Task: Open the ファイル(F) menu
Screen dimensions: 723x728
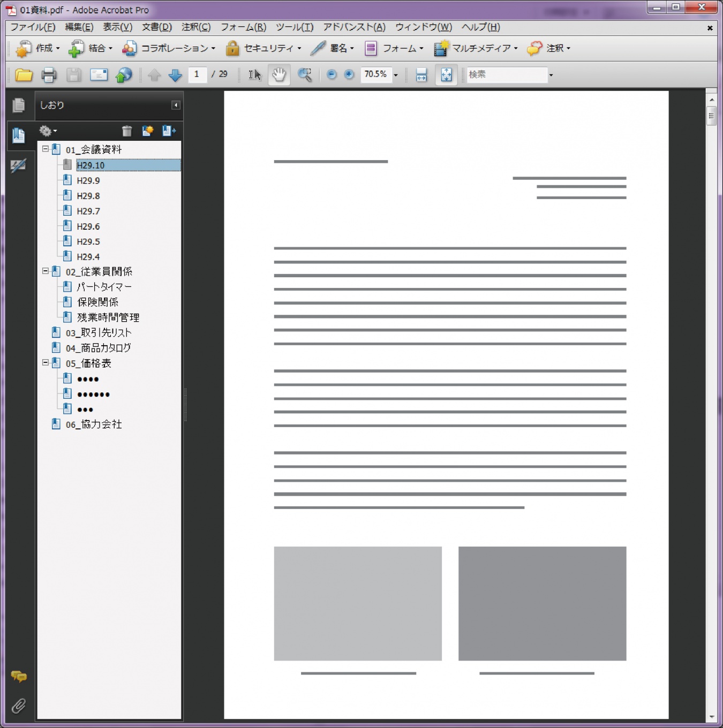Action: 33,27
